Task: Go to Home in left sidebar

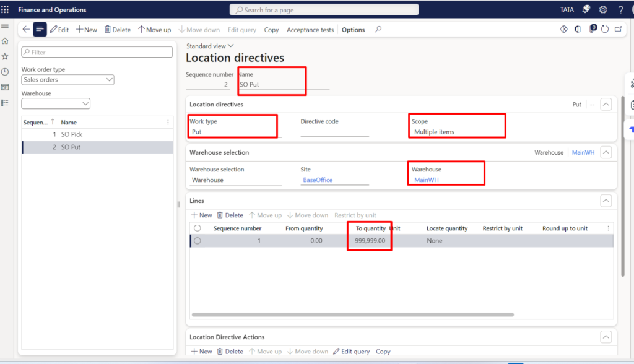Action: 5,41
